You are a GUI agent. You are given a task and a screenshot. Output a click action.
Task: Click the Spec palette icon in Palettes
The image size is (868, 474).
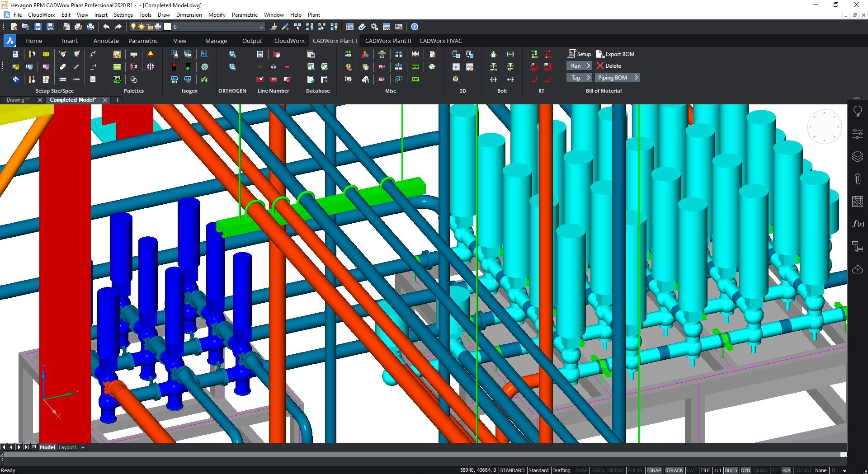(117, 54)
